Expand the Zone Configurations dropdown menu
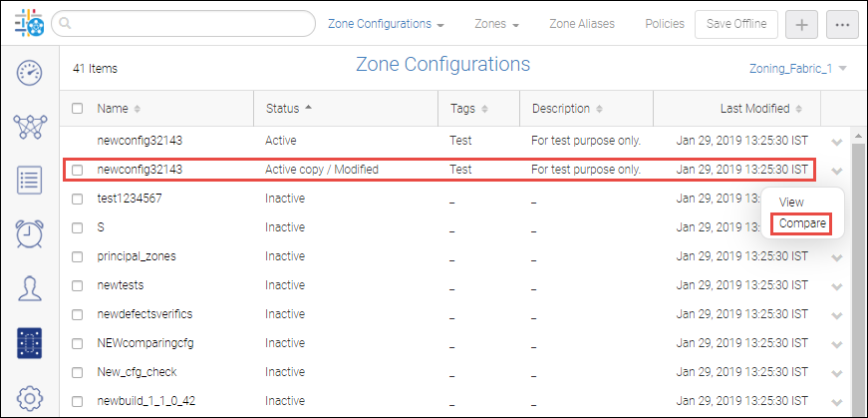Screen dimensions: 868x418 (386, 24)
